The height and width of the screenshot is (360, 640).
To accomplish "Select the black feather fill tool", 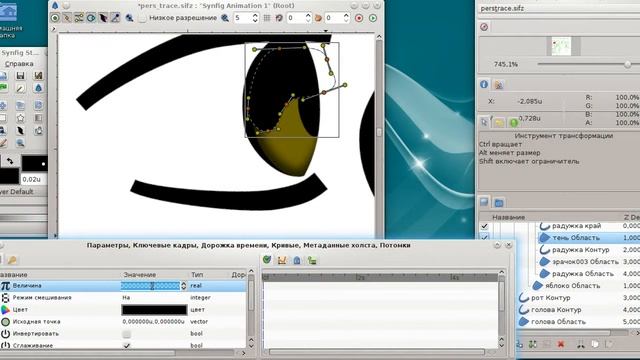I will tap(20, 131).
